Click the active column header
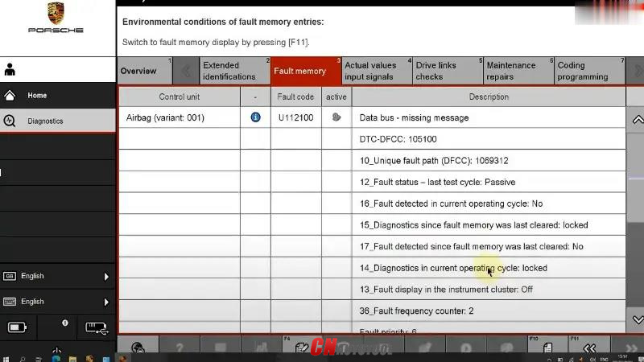Screen dimensions: 644x362 coord(336,97)
